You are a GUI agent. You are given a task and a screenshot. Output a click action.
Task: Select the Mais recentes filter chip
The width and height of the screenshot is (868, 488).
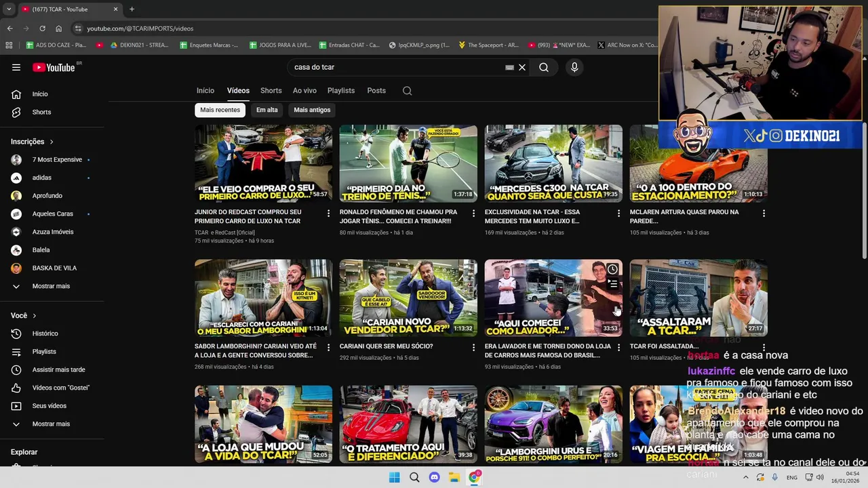pyautogui.click(x=220, y=110)
